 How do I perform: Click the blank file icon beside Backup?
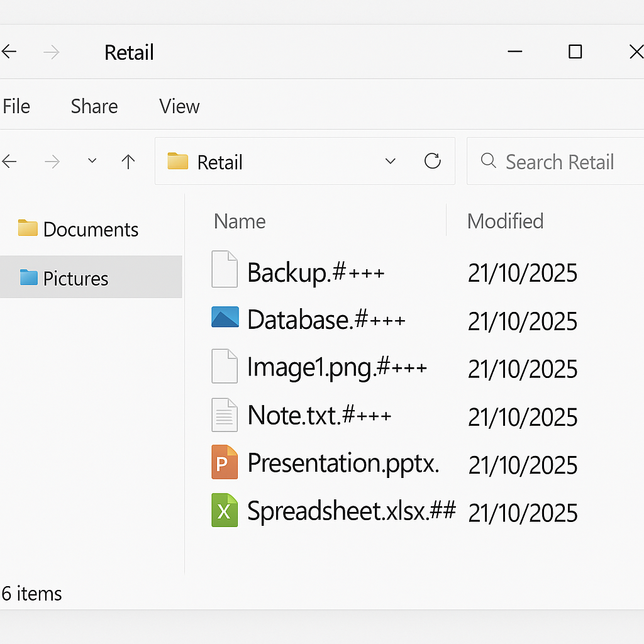pos(225,269)
